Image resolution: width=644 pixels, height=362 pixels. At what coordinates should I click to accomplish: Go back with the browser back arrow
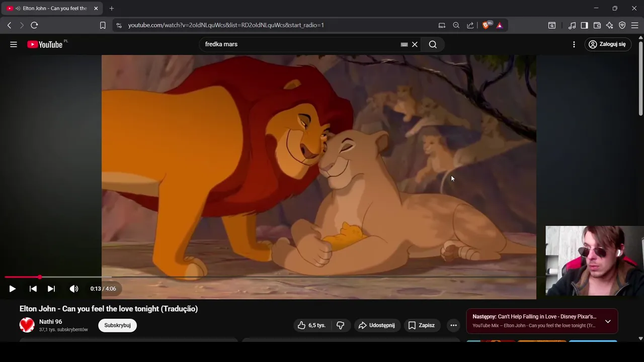[x=9, y=25]
